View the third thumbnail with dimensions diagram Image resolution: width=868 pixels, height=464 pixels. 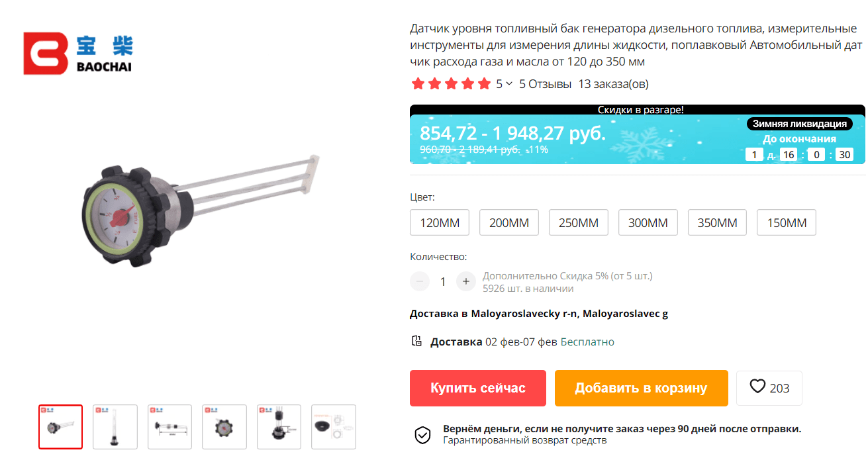point(169,427)
